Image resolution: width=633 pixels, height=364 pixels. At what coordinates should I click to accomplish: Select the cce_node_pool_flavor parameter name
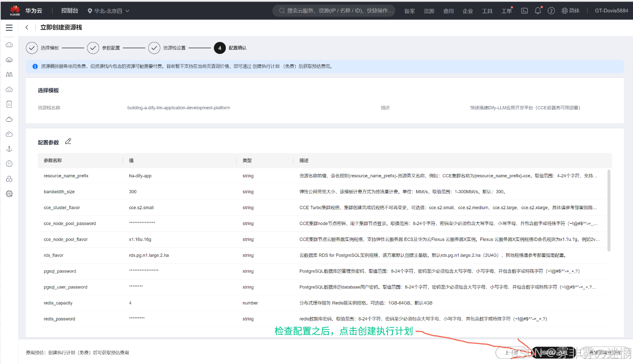(x=66, y=240)
